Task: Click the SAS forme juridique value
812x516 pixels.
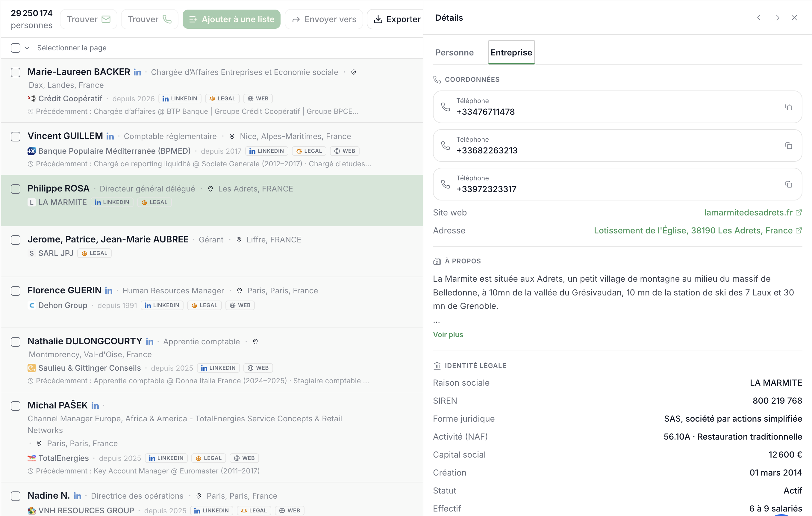Action: click(733, 419)
